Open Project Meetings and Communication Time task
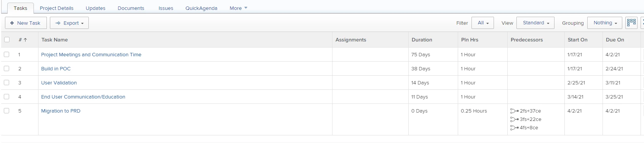The height and width of the screenshot is (143, 644). coord(91,54)
